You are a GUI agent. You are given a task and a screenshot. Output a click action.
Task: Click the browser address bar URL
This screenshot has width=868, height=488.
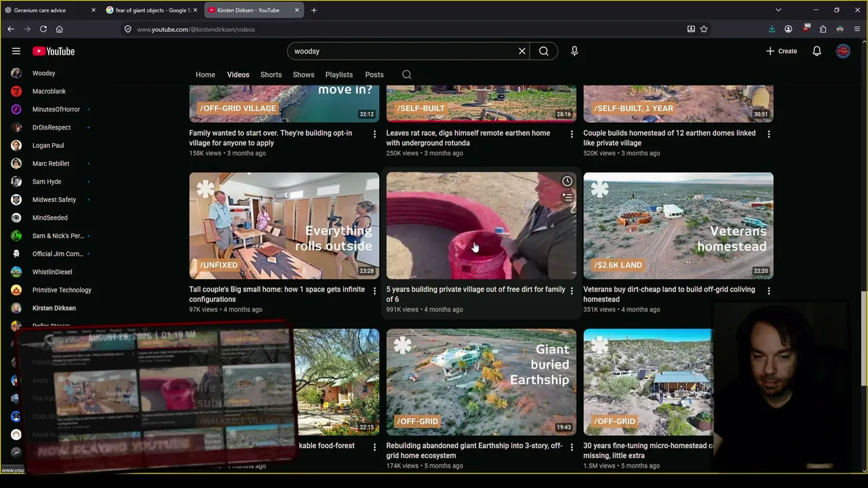click(196, 29)
